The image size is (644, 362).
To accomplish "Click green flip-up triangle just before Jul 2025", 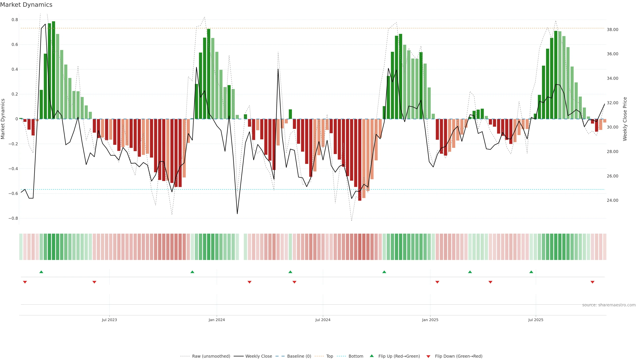I will point(531,272).
